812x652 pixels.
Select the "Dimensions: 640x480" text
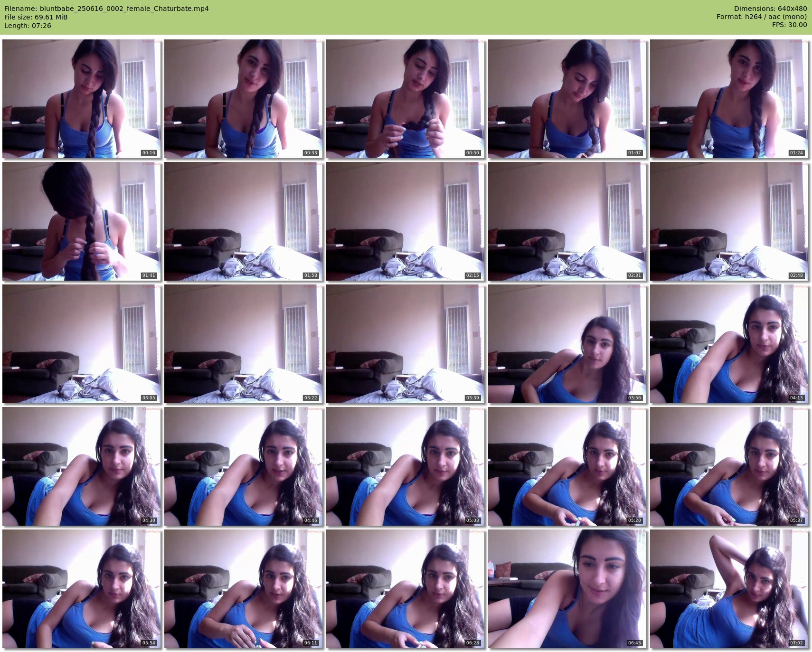click(x=770, y=9)
